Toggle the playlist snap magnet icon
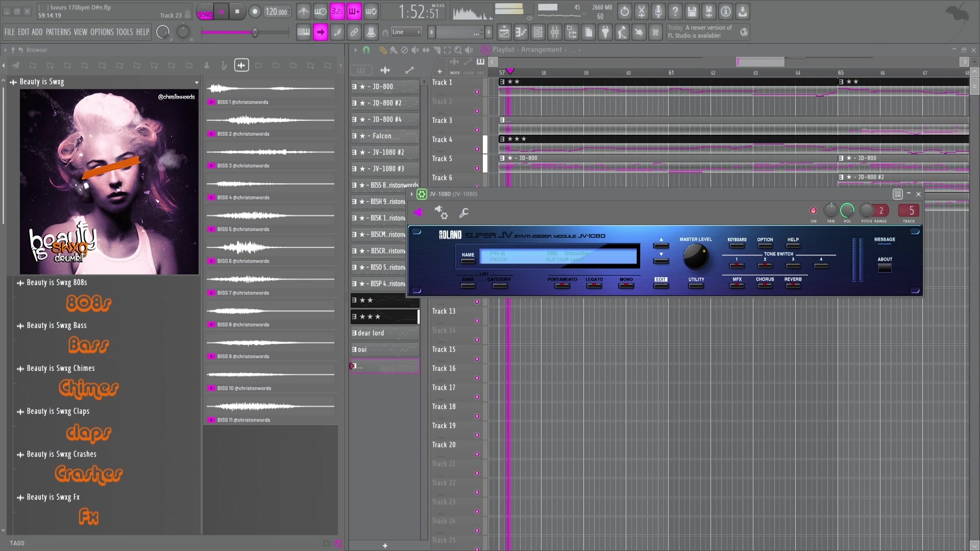The image size is (980, 551). pyautogui.click(x=366, y=50)
